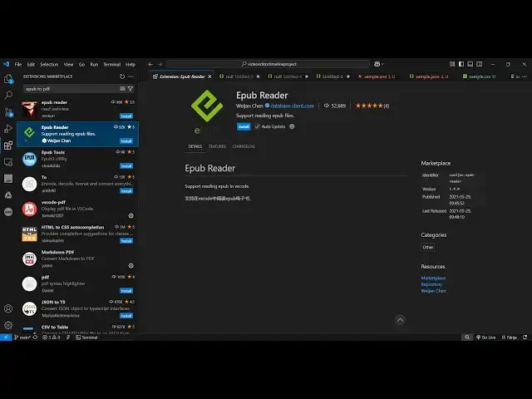Install HTML to CSS autocompletion
This screenshot has height=399, width=532.
pyautogui.click(x=126, y=241)
